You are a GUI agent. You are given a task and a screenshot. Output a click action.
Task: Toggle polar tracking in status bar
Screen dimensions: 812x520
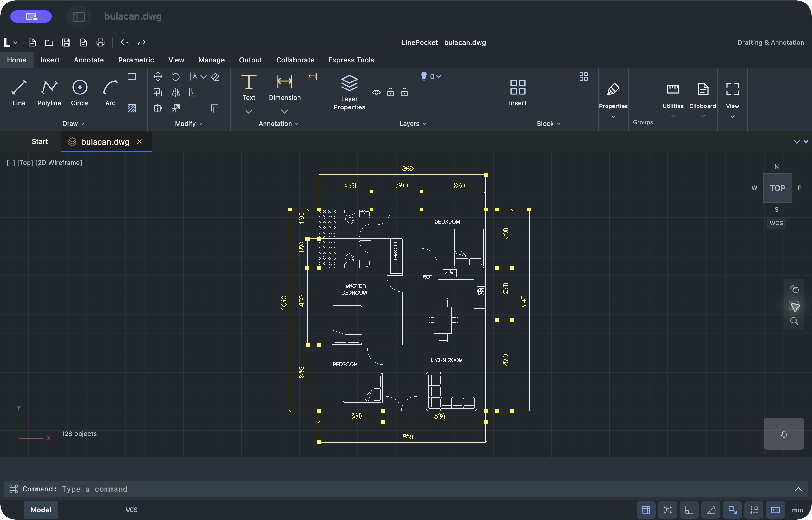tap(711, 510)
